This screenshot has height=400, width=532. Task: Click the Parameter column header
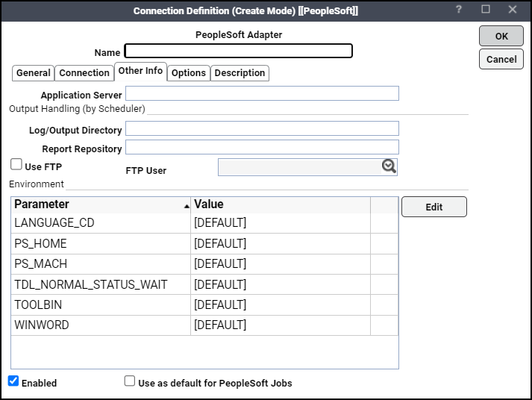pos(101,204)
